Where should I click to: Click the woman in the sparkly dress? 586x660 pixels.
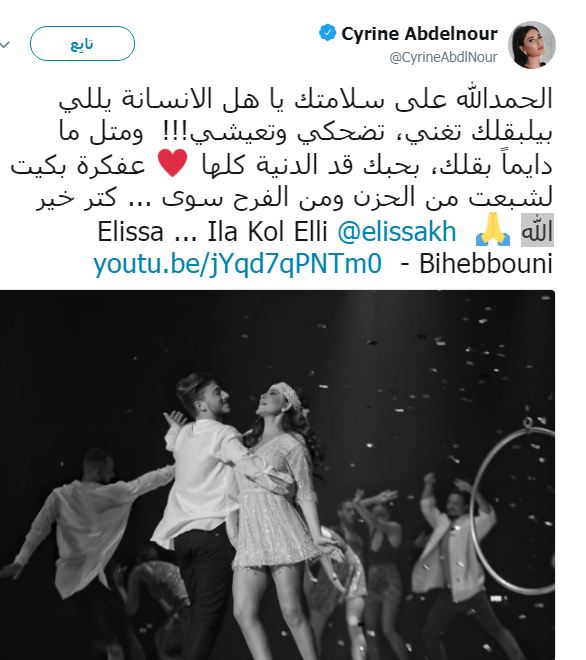pos(278,497)
